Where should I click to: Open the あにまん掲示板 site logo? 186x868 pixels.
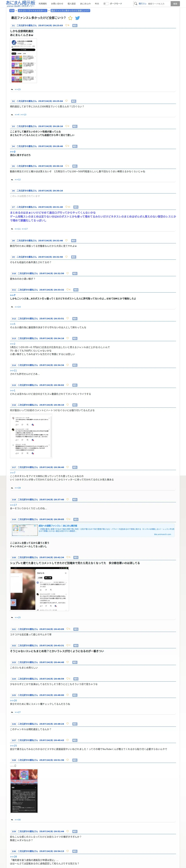pyautogui.click(x=21, y=4)
